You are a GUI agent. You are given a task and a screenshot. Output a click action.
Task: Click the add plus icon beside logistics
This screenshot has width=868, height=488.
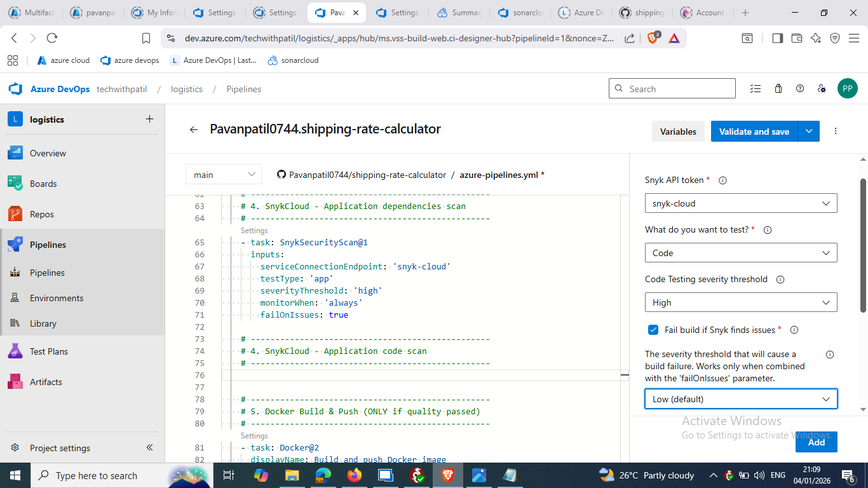tap(149, 119)
